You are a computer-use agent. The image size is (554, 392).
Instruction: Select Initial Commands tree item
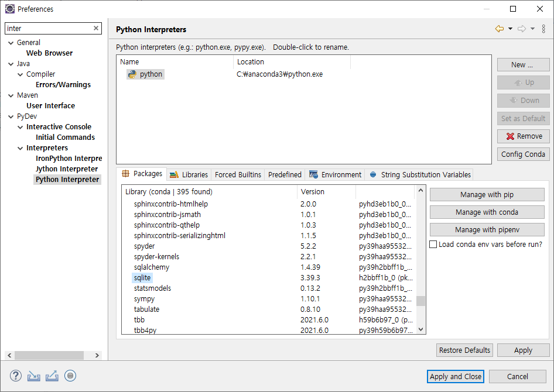[66, 137]
